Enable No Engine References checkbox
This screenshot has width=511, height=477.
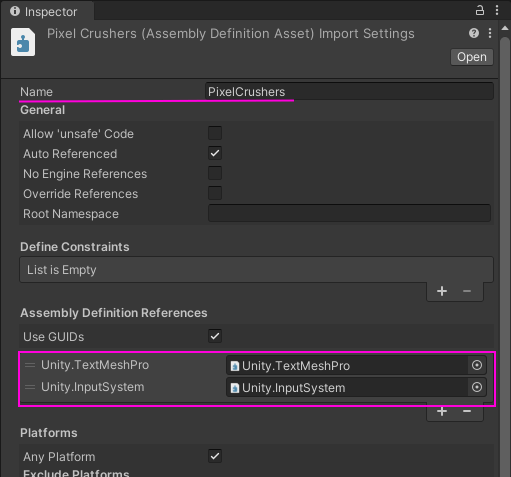tap(215, 173)
